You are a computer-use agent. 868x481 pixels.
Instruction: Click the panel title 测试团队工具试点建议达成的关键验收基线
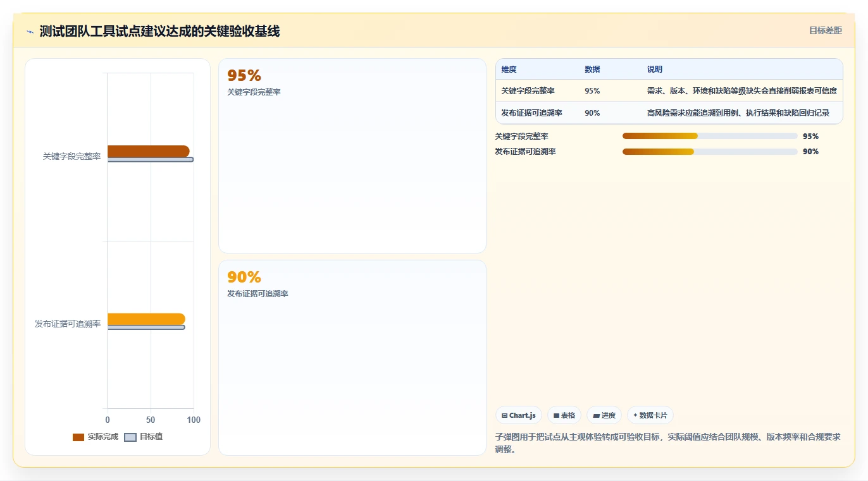(x=159, y=31)
